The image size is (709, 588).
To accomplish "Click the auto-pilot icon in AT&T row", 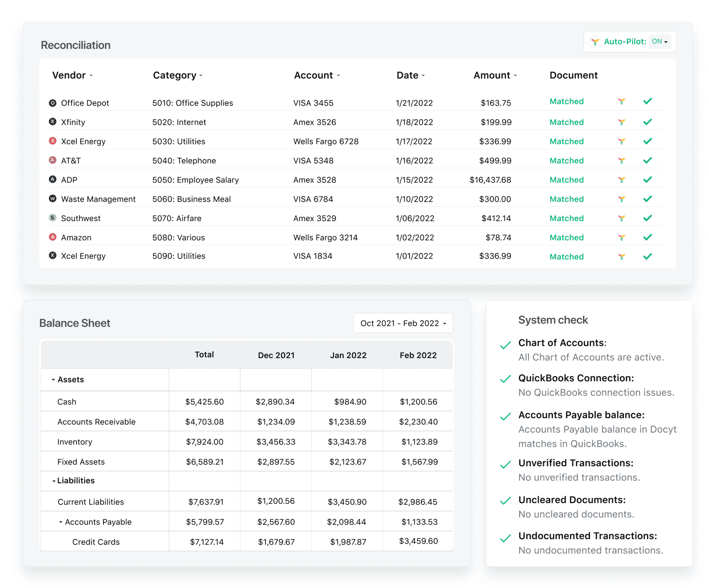I will point(622,161).
